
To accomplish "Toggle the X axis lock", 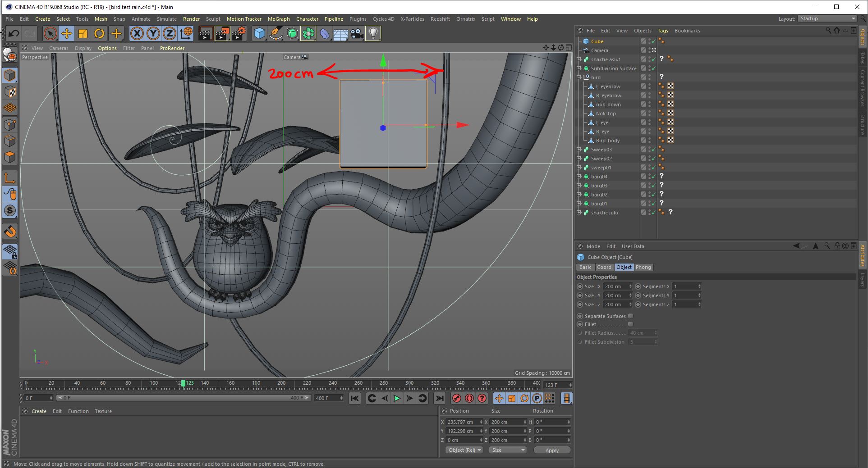I will coord(137,33).
